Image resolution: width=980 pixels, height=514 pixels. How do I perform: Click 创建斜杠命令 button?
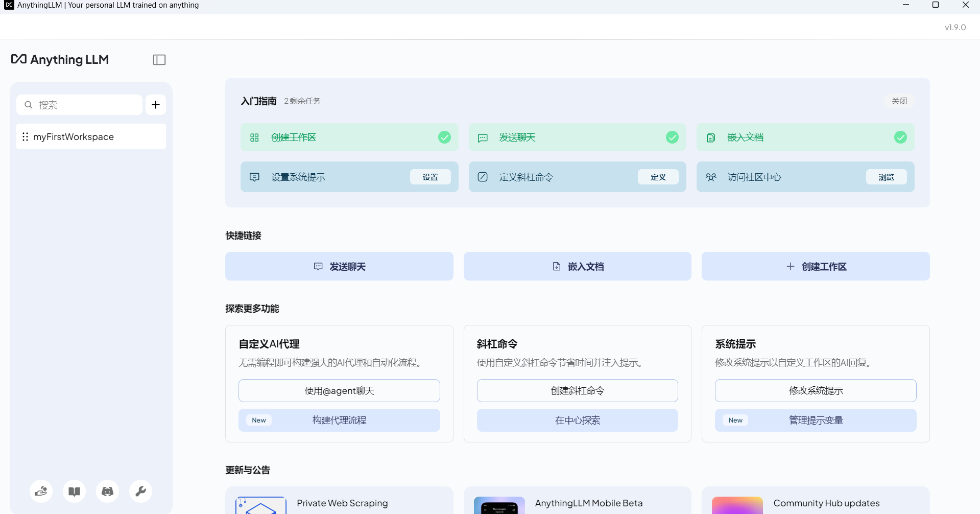pos(578,391)
